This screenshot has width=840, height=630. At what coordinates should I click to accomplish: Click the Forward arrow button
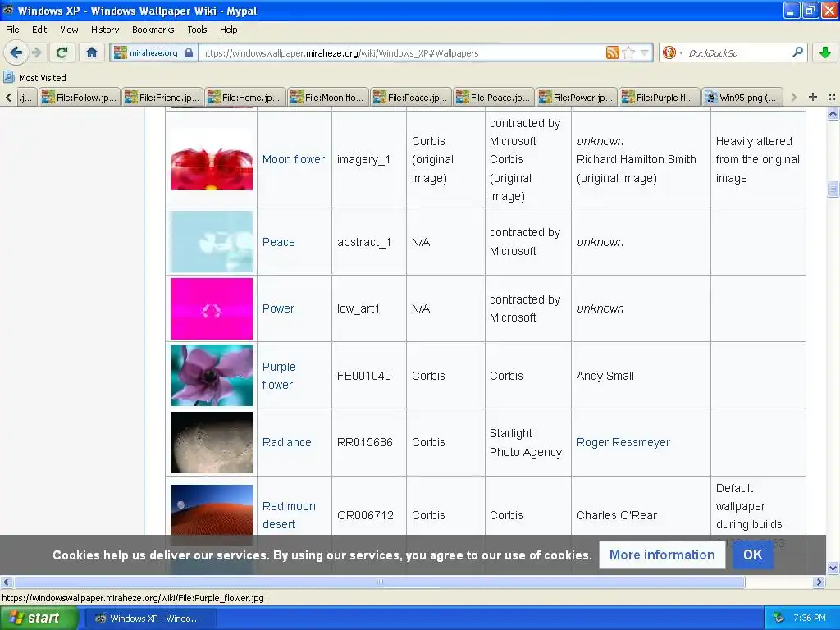point(36,52)
